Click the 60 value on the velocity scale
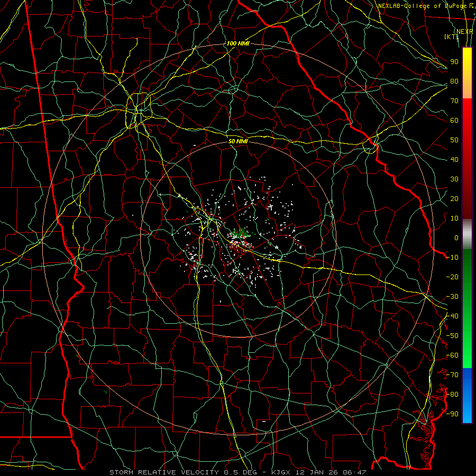Image resolution: width=476 pixels, height=476 pixels. [x=454, y=121]
